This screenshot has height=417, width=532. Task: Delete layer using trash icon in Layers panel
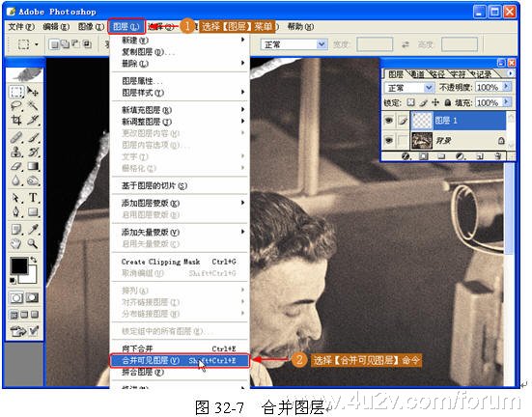click(498, 156)
